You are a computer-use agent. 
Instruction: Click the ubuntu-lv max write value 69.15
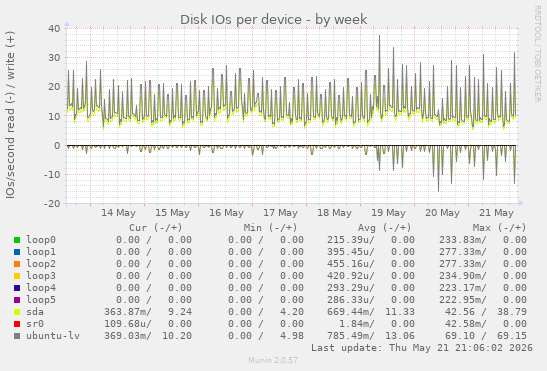coord(512,336)
